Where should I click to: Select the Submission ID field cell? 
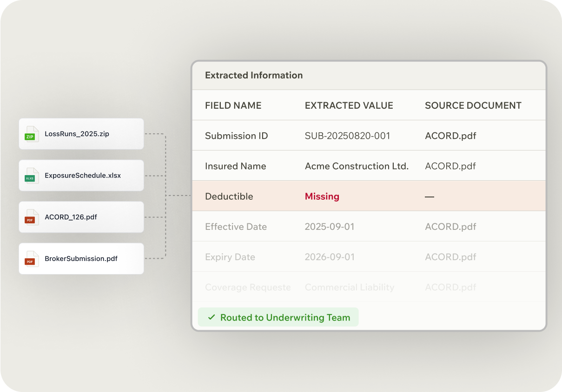(x=237, y=136)
